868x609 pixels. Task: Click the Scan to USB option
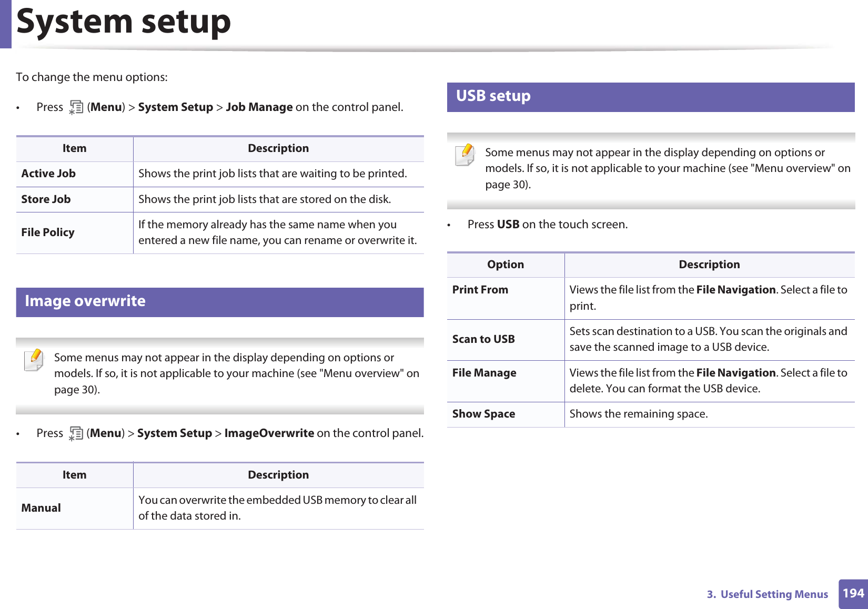(x=483, y=339)
